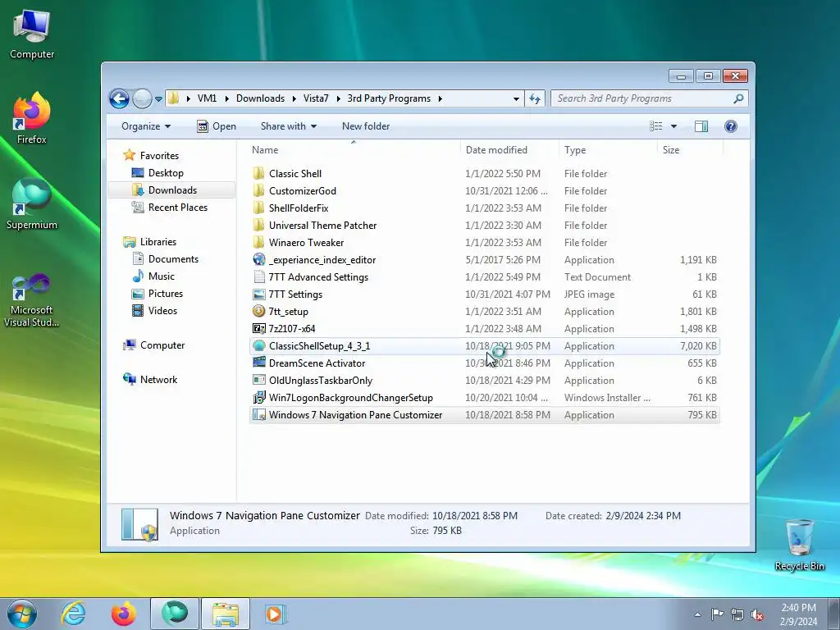Open the change view options dropdown arrow
Viewport: 840px width, 630px height.
point(674,126)
